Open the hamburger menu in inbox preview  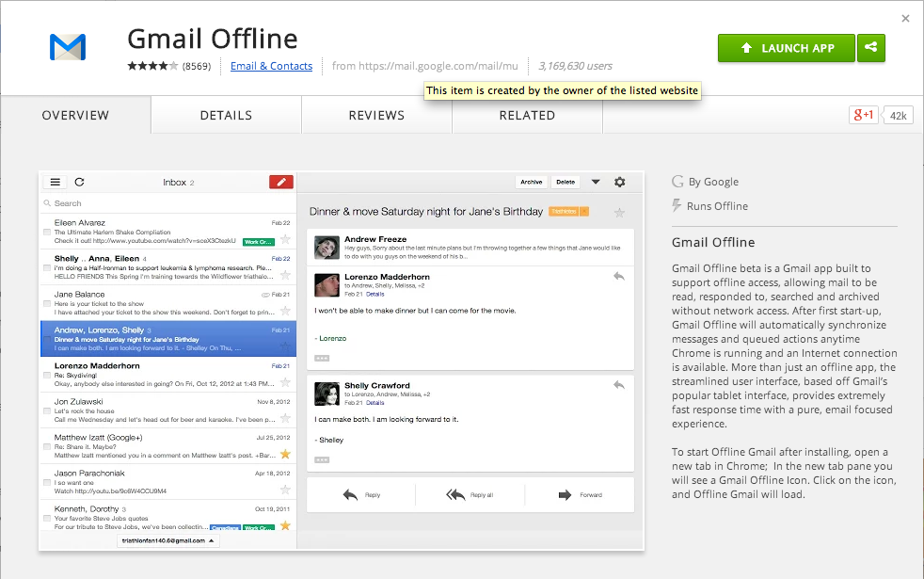click(x=55, y=183)
